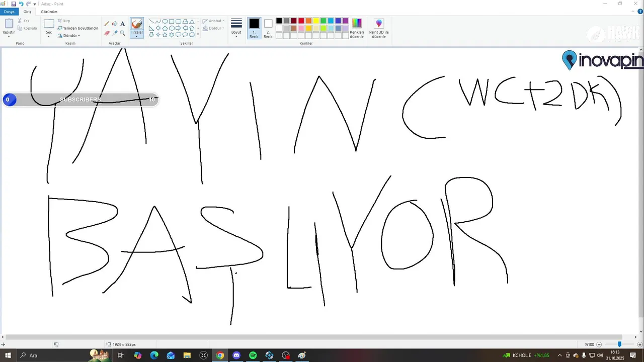
Task: Open Spotify from the taskbar
Action: pyautogui.click(x=253, y=355)
